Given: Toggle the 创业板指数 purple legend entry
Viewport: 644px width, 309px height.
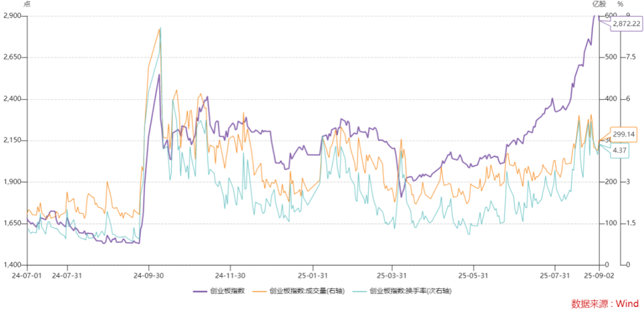Looking at the screenshot, I should click(219, 291).
